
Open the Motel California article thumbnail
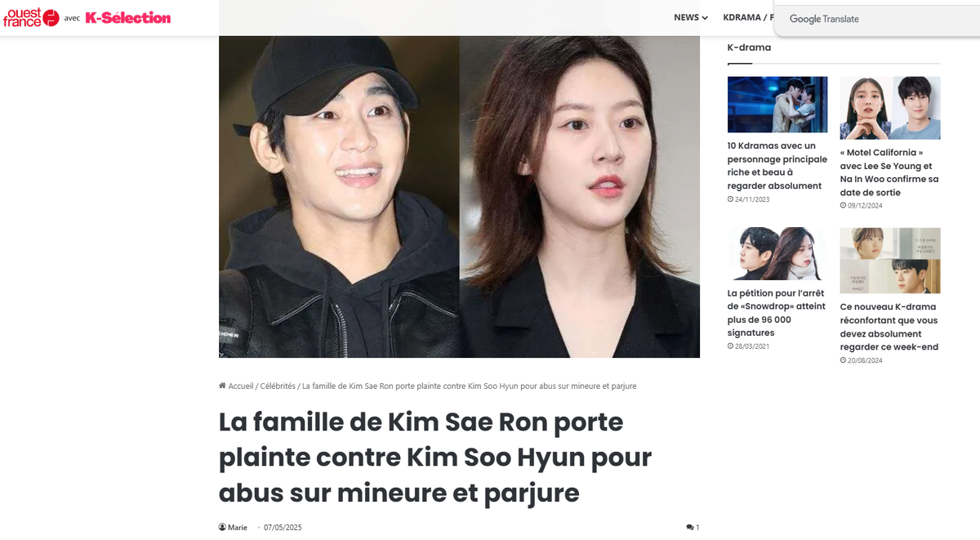[890, 108]
